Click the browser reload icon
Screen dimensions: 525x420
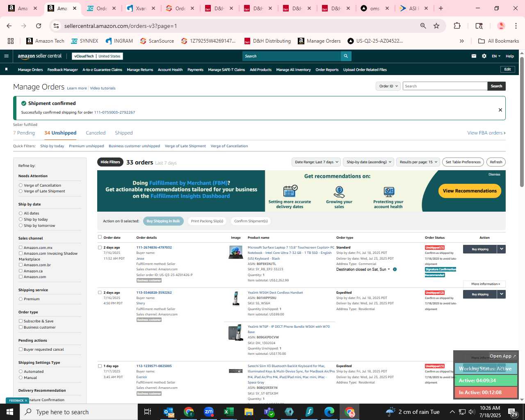point(39,26)
